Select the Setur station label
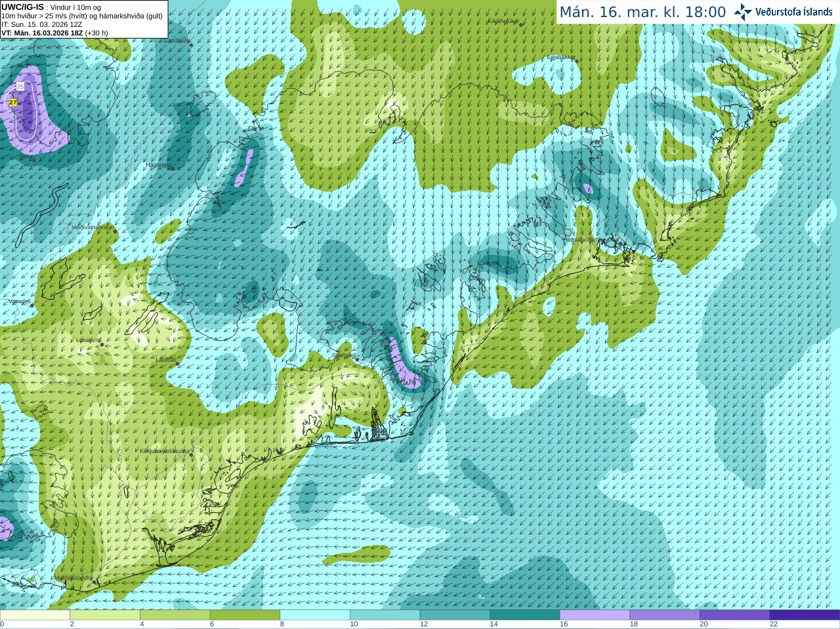 point(26,158)
